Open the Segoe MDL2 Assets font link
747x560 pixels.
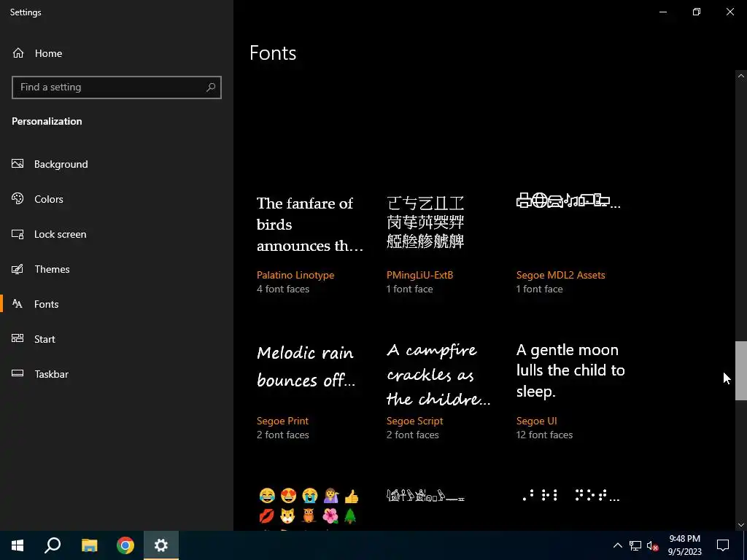pos(561,275)
